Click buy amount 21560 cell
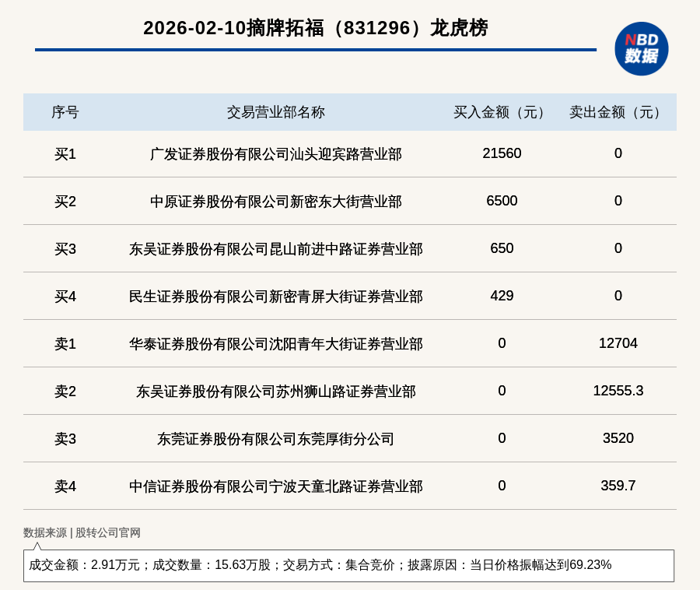The image size is (700, 590). 502,153
